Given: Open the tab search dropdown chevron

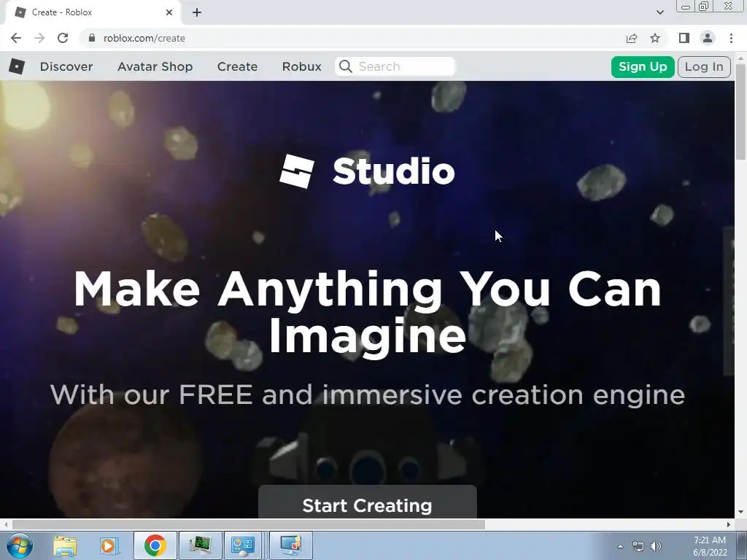Looking at the screenshot, I should pyautogui.click(x=659, y=12).
